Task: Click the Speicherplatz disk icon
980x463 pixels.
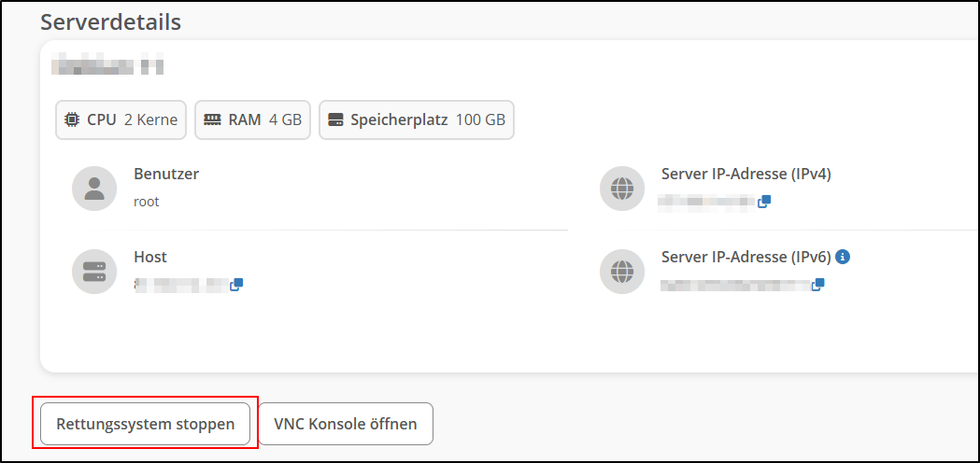Action: [x=336, y=120]
